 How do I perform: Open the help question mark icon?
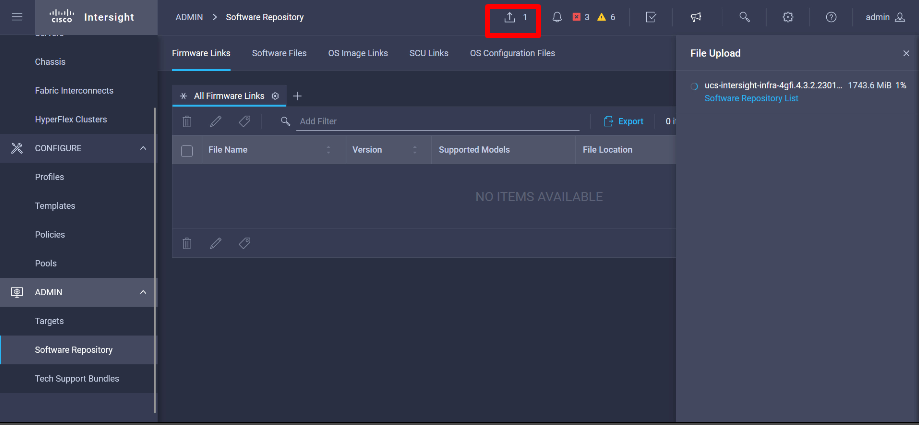click(831, 17)
